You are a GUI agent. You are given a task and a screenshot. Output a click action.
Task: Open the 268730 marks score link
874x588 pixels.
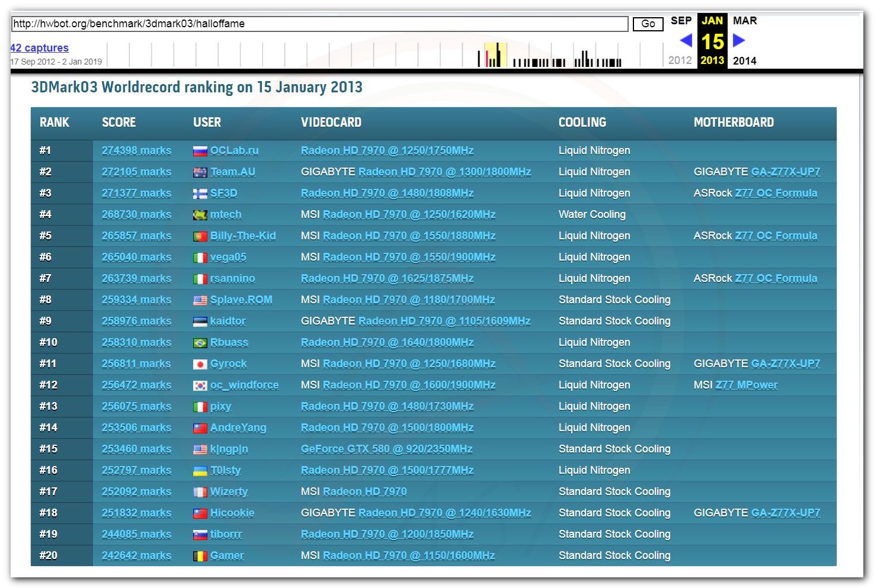click(x=136, y=214)
